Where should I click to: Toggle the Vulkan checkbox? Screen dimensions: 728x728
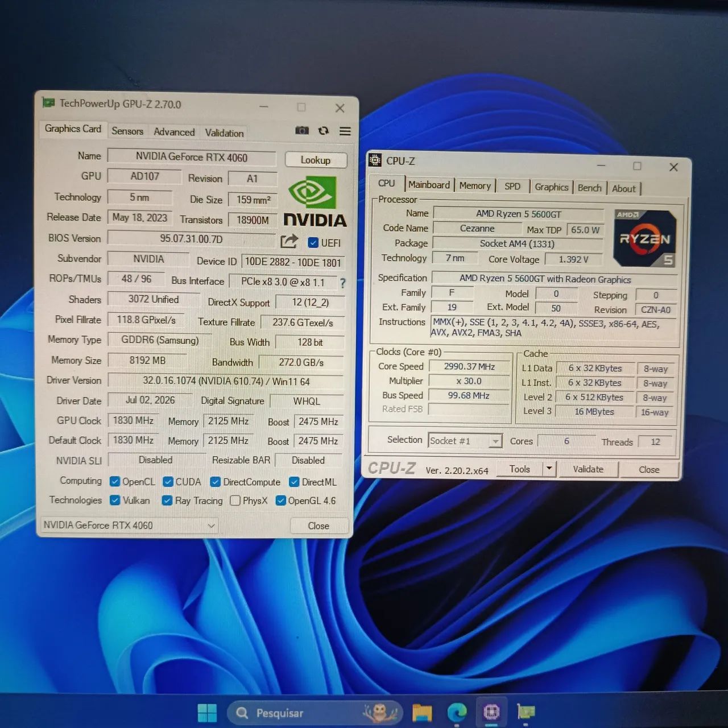coord(115,500)
